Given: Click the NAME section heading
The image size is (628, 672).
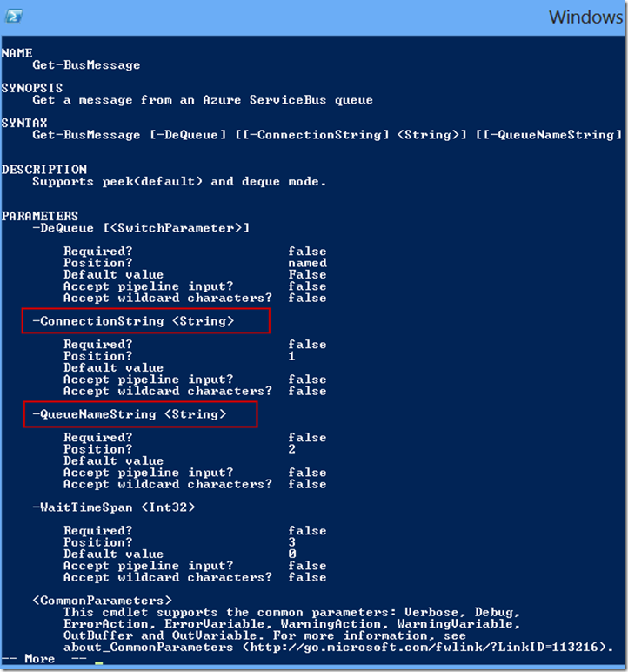Looking at the screenshot, I should click(17, 53).
